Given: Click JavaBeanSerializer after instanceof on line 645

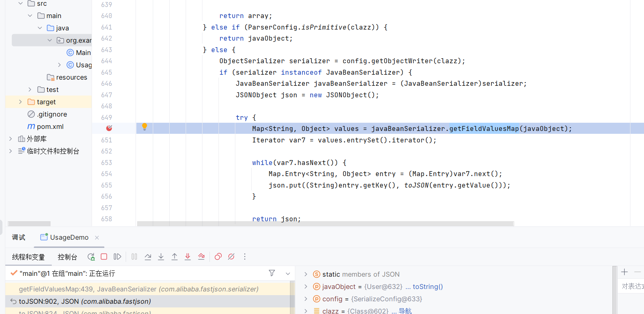Looking at the screenshot, I should click(x=365, y=72).
